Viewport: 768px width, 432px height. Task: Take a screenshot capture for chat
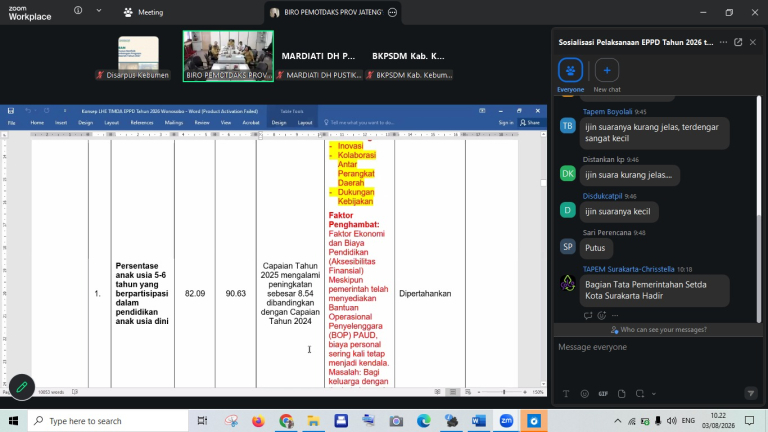click(x=640, y=394)
